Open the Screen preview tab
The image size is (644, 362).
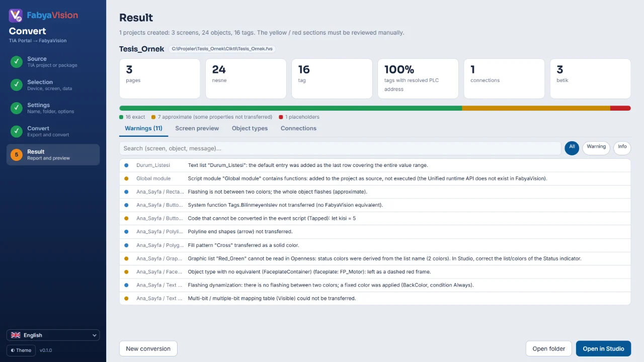197,129
